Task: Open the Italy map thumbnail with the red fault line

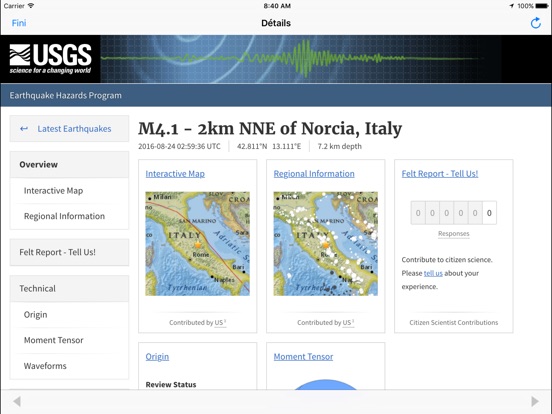Action: pos(197,244)
